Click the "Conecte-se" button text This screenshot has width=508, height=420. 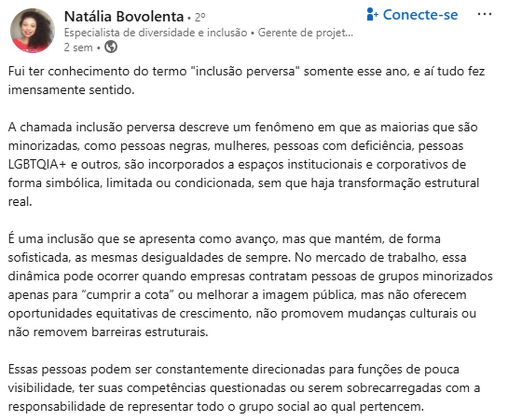(420, 14)
